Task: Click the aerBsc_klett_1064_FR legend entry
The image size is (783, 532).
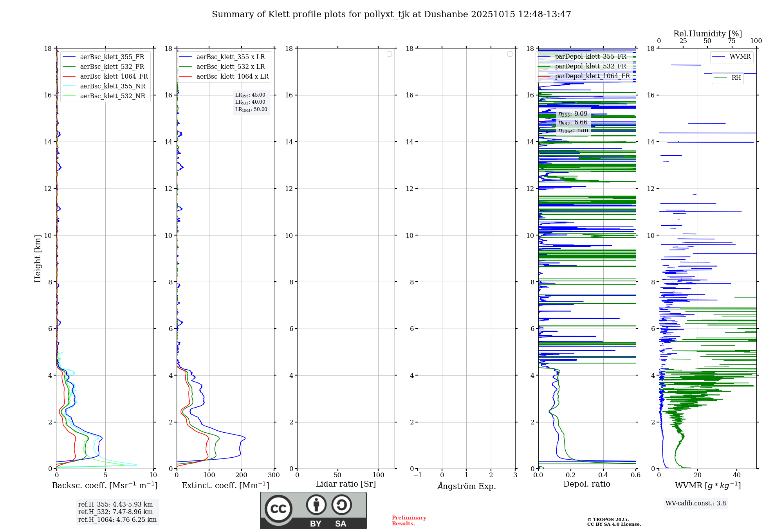Action: [x=114, y=77]
